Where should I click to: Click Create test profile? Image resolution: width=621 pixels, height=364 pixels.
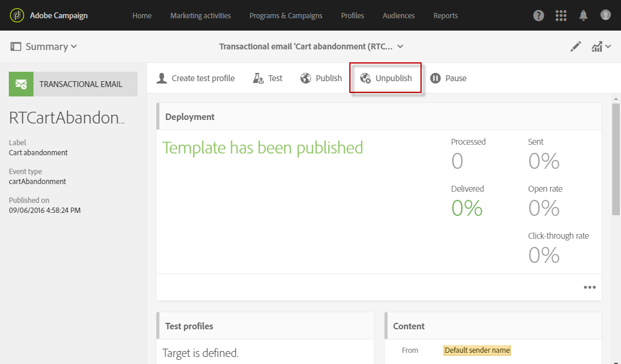195,78
